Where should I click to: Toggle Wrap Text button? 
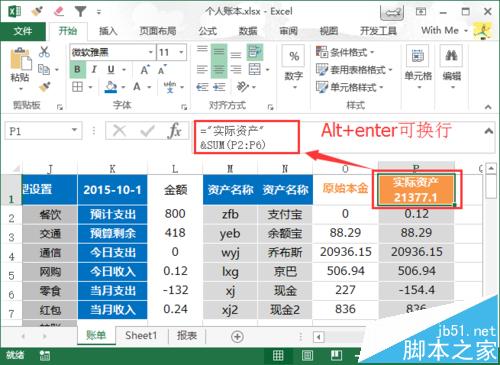[x=255, y=52]
